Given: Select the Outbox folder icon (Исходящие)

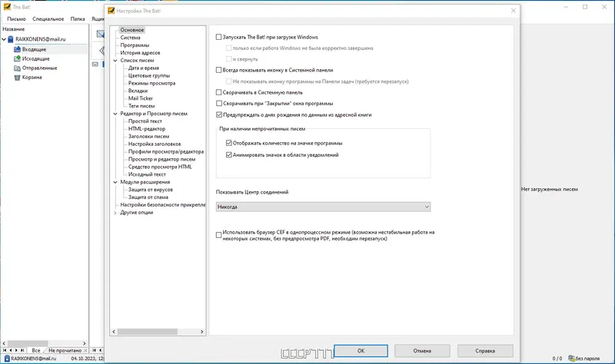Looking at the screenshot, I should tap(17, 59).
